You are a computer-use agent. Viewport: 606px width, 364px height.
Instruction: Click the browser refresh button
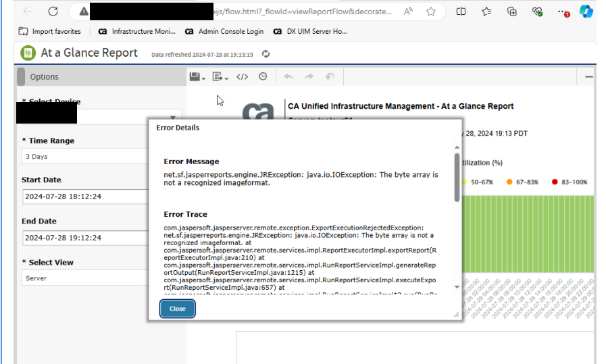(x=53, y=11)
